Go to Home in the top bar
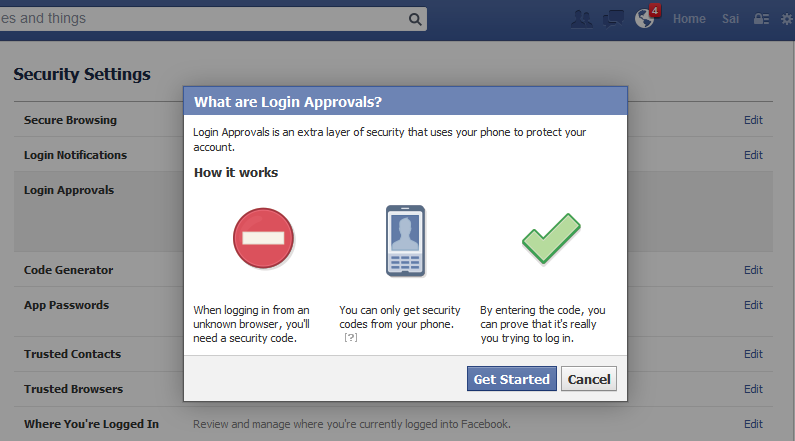The height and width of the screenshot is (441, 795). click(689, 19)
